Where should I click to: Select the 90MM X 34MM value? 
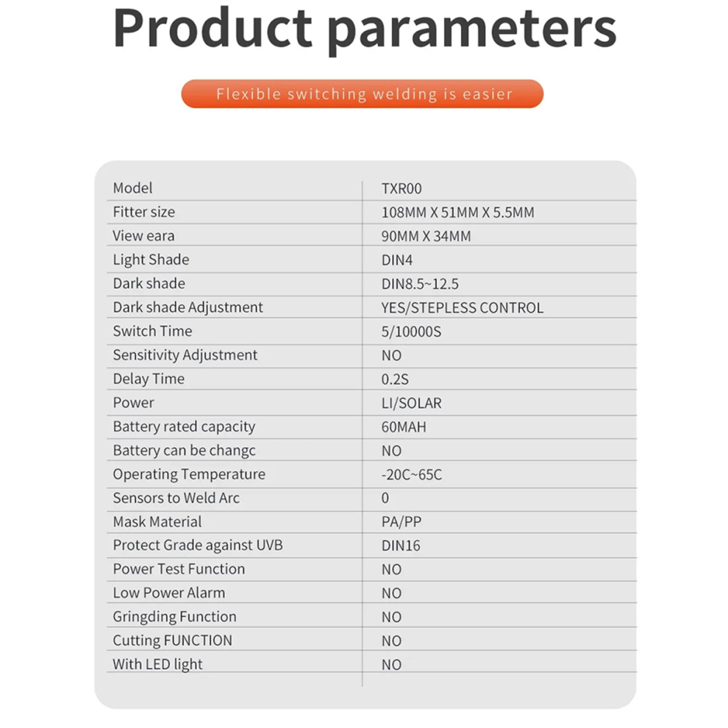[427, 236]
